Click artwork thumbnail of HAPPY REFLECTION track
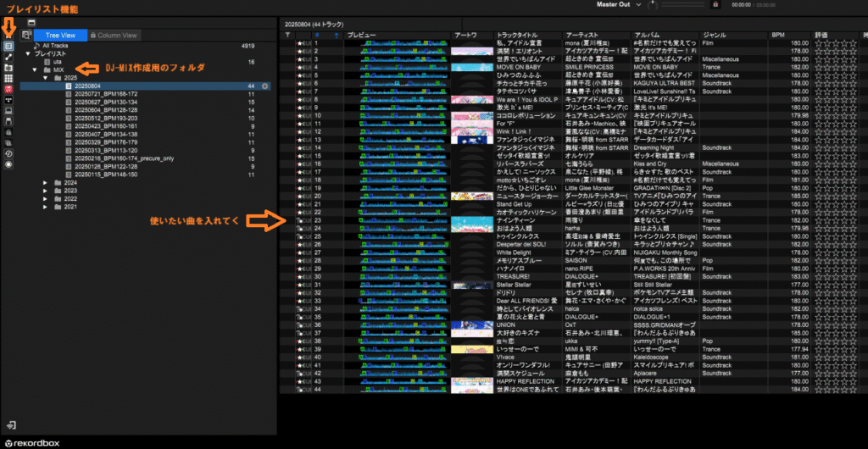This screenshot has width=868, height=449. (472, 381)
